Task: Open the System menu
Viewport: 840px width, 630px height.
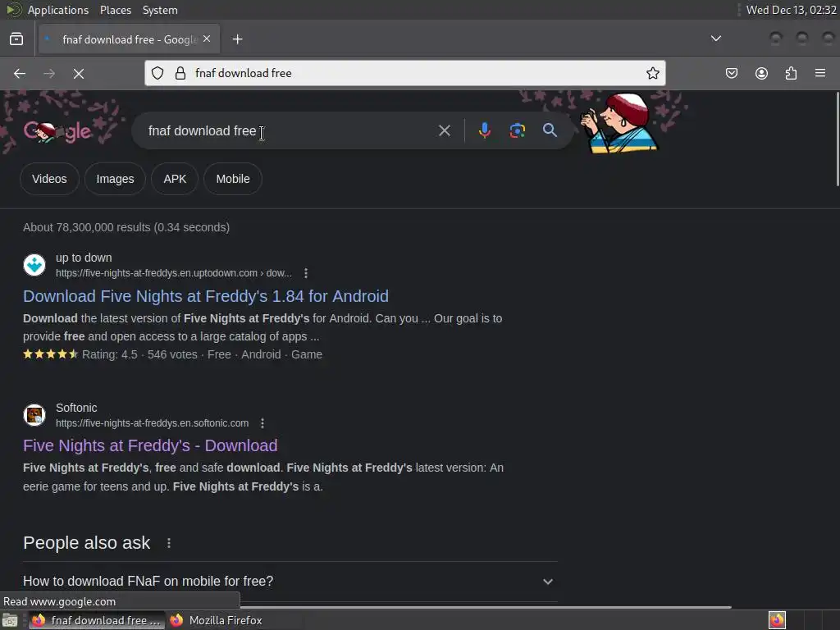Action: click(x=160, y=10)
